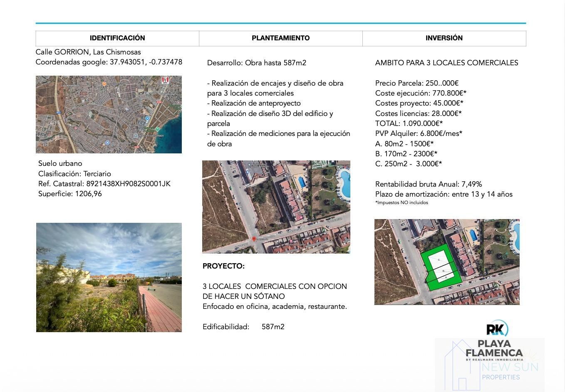Viewport: 565px width, 392px height.
Task: Open the INVERSIÓN section header
Action: 444,38
